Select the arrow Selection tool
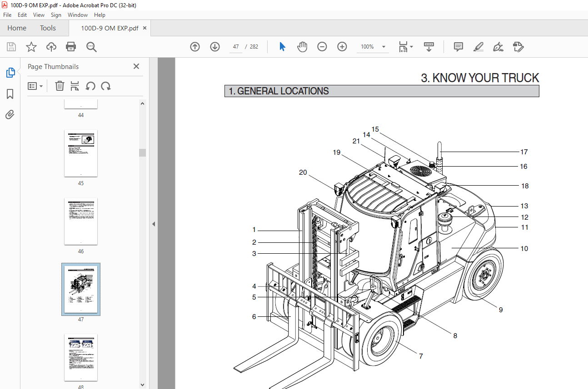This screenshot has width=588, height=389. 282,47
